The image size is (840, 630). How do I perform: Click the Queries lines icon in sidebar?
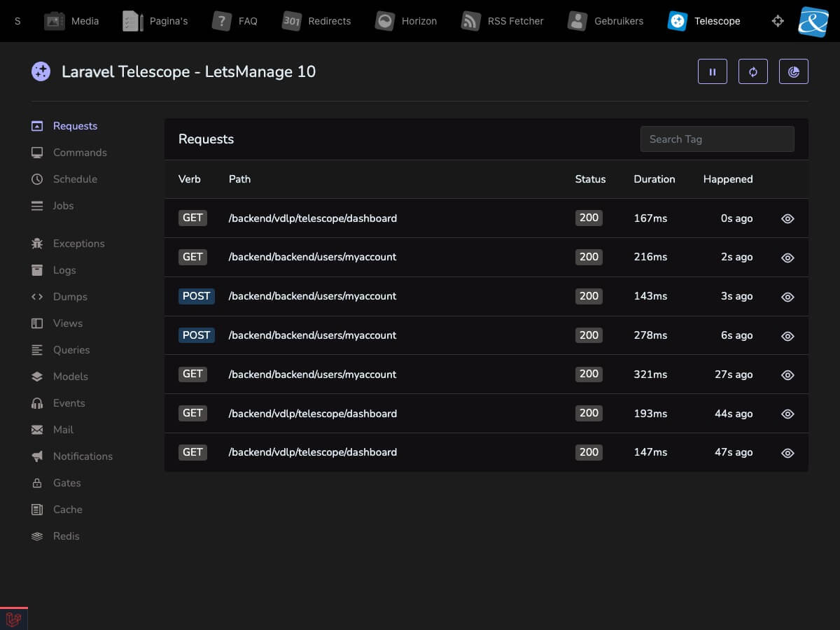(x=37, y=350)
